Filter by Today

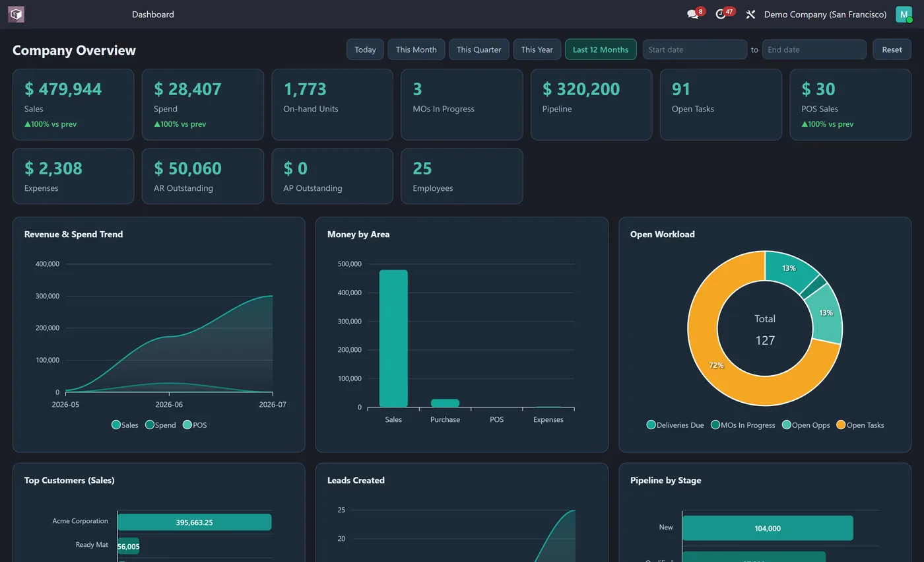pos(365,50)
